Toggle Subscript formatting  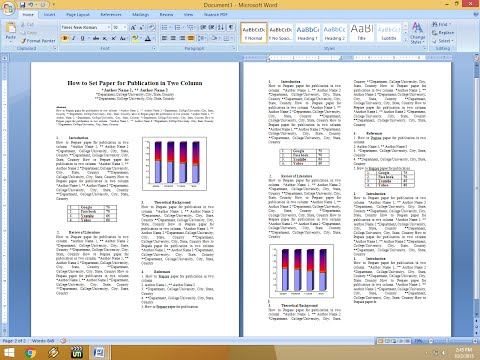pyautogui.click(x=105, y=38)
